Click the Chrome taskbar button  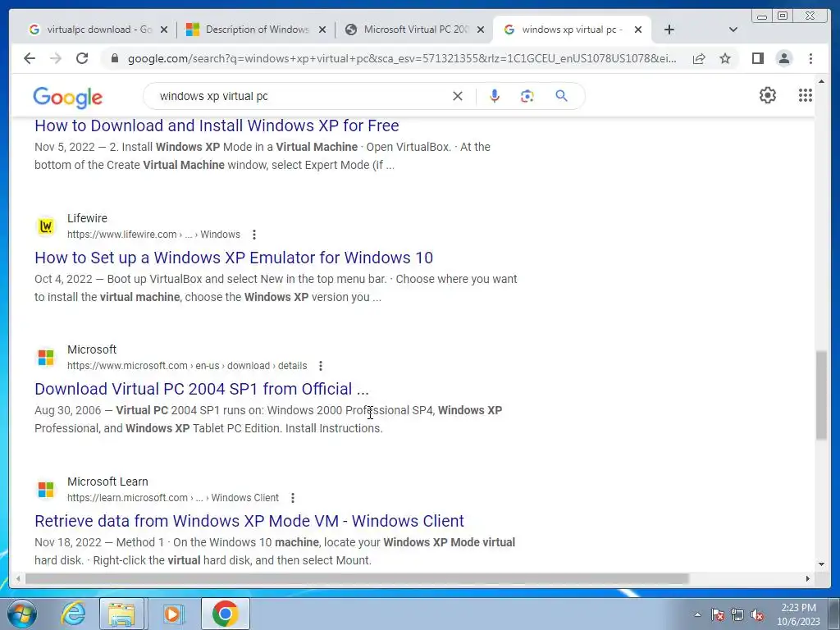pos(226,614)
